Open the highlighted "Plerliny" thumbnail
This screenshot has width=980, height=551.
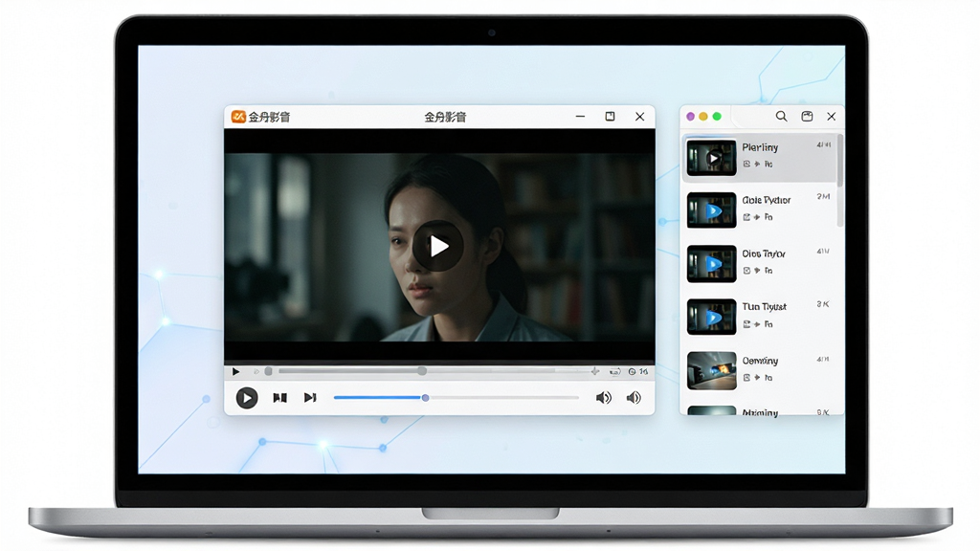pos(711,158)
